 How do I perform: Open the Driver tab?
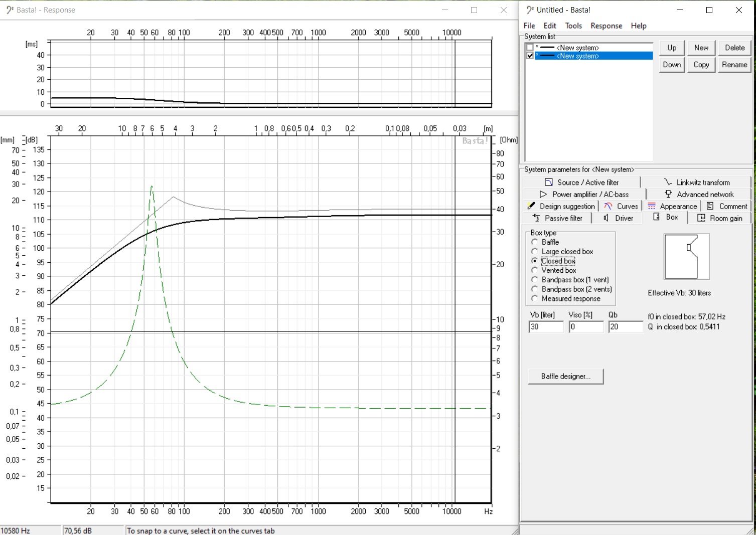click(x=618, y=218)
